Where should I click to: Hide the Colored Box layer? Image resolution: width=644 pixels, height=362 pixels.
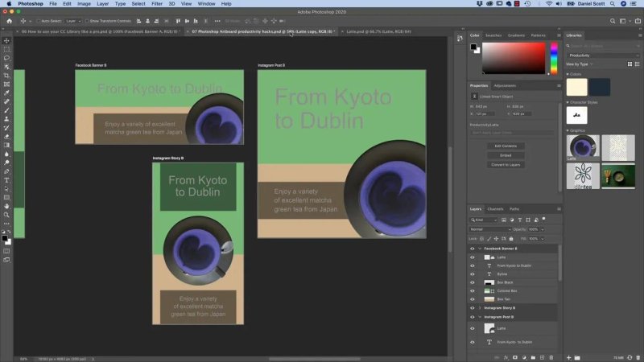coord(472,291)
